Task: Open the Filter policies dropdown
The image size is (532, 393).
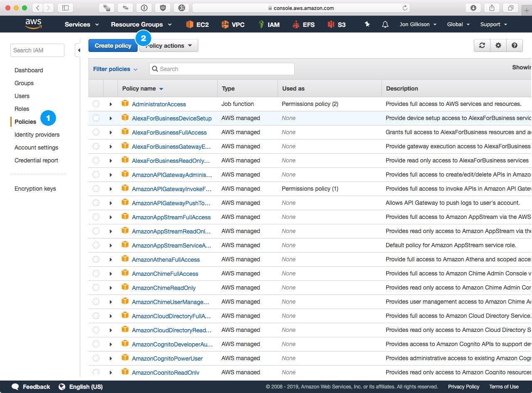Action: coord(115,69)
